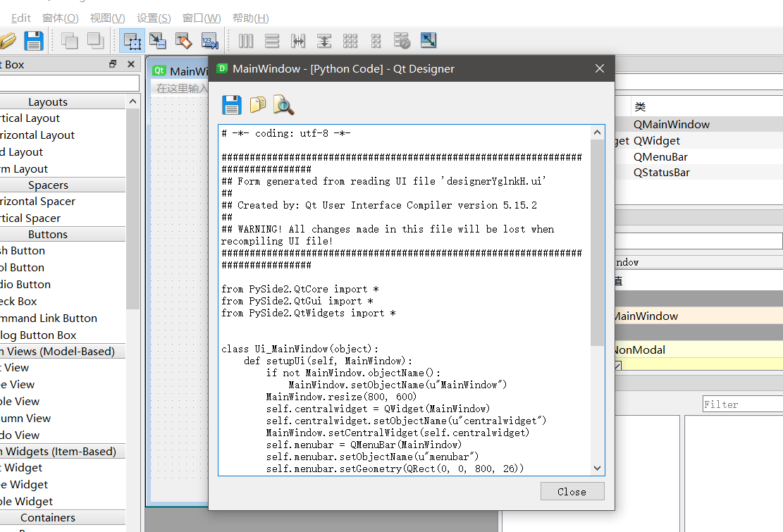Click the Adjust Size icon

[x=429, y=40]
